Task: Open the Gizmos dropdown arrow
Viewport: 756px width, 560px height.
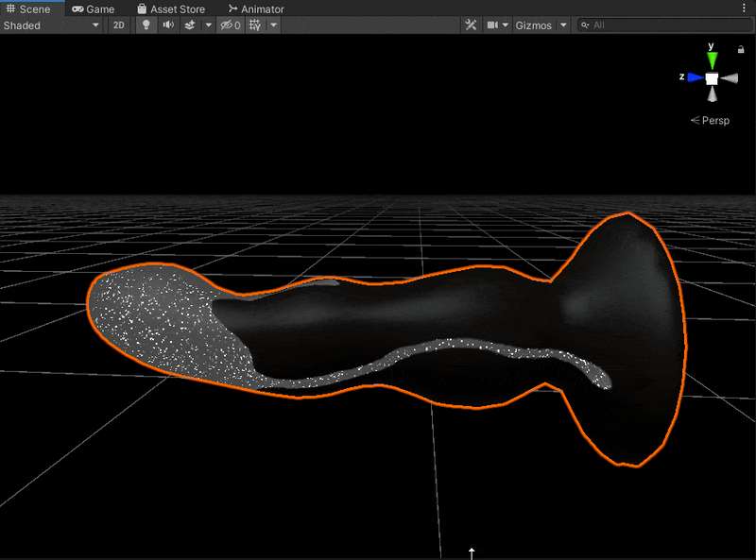Action: point(563,25)
